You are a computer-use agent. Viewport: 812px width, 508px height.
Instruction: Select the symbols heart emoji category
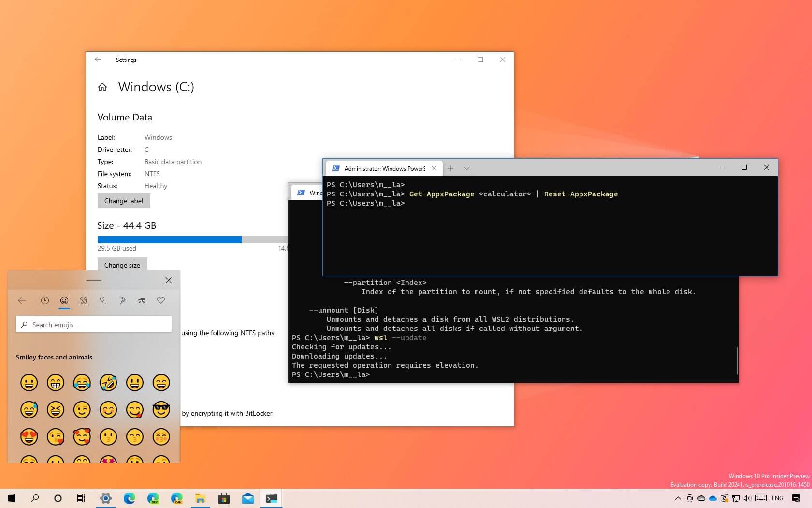point(161,300)
